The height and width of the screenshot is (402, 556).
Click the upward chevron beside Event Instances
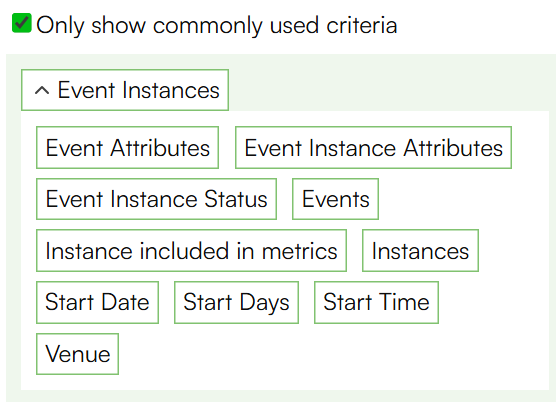tap(42, 91)
